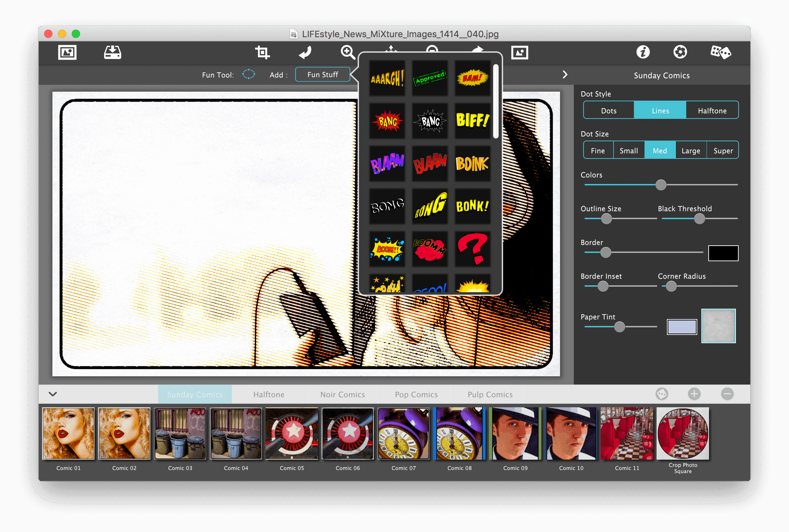Click the Paper Tint slider
This screenshot has width=789, height=532.
tap(620, 327)
